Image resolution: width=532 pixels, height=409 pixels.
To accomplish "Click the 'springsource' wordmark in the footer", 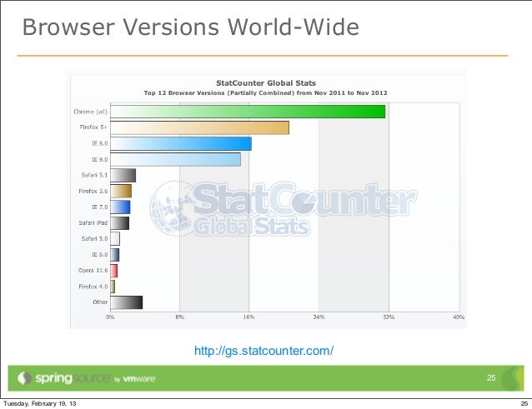I will click(x=73, y=378).
